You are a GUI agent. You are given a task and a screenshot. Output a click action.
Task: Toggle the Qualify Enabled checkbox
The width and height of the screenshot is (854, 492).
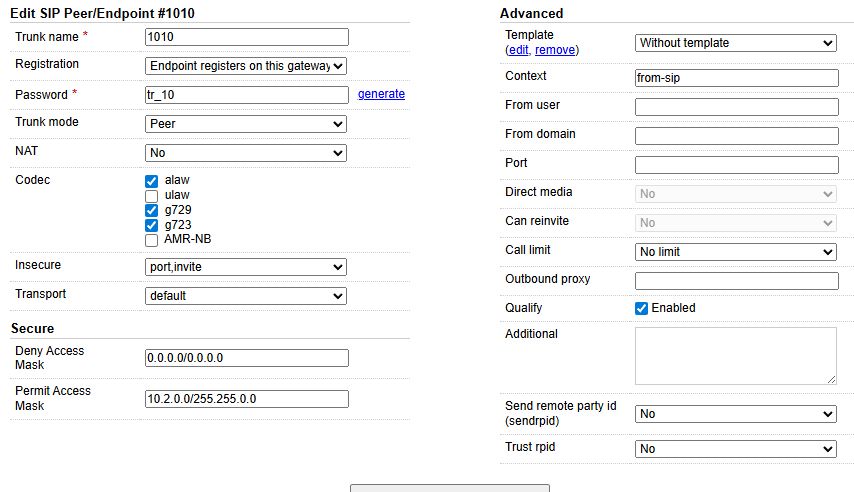642,308
